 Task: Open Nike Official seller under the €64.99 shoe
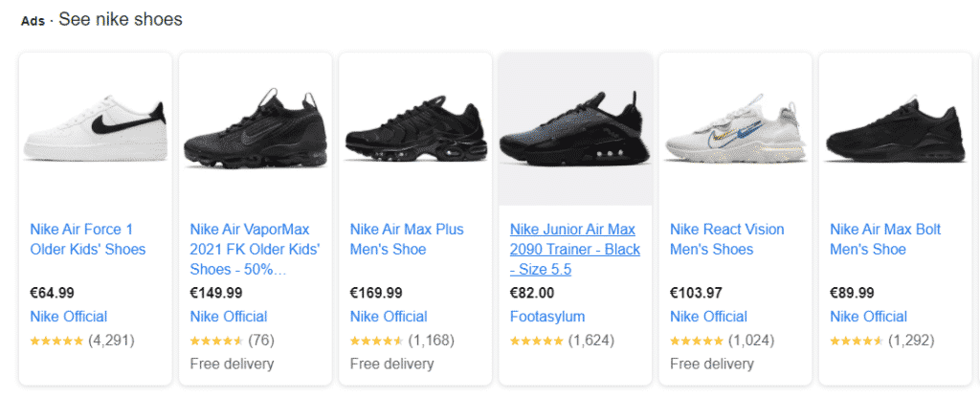coord(69,317)
